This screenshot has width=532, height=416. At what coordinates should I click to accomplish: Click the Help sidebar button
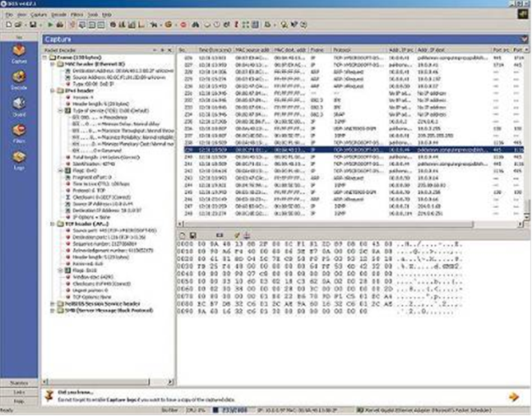coord(19,401)
